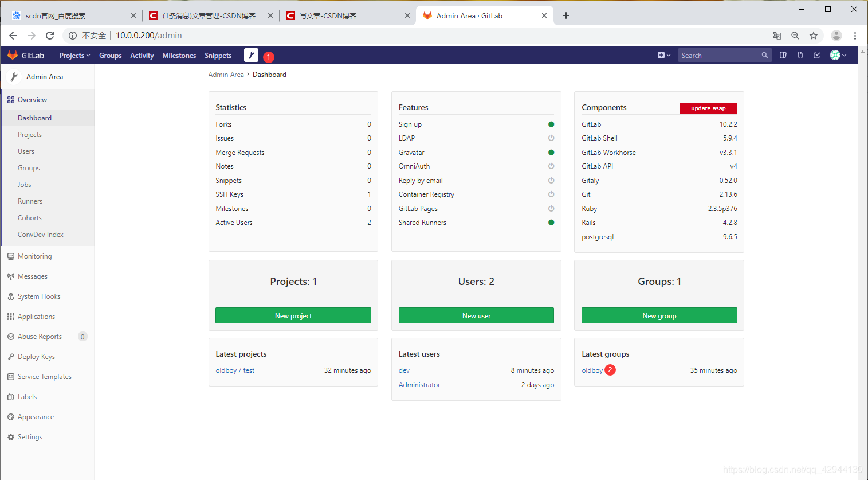The height and width of the screenshot is (480, 868).
Task: Open Runners in the admin sidebar
Action: pyautogui.click(x=30, y=201)
